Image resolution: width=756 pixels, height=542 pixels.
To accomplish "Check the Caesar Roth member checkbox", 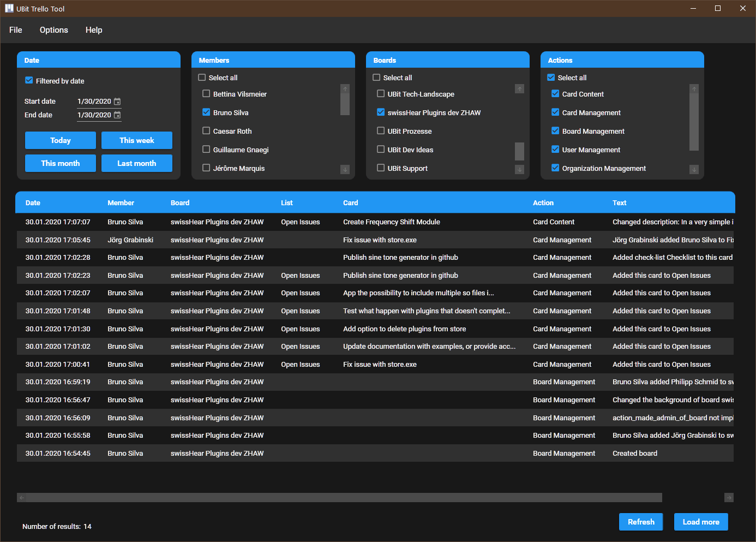I will click(206, 130).
